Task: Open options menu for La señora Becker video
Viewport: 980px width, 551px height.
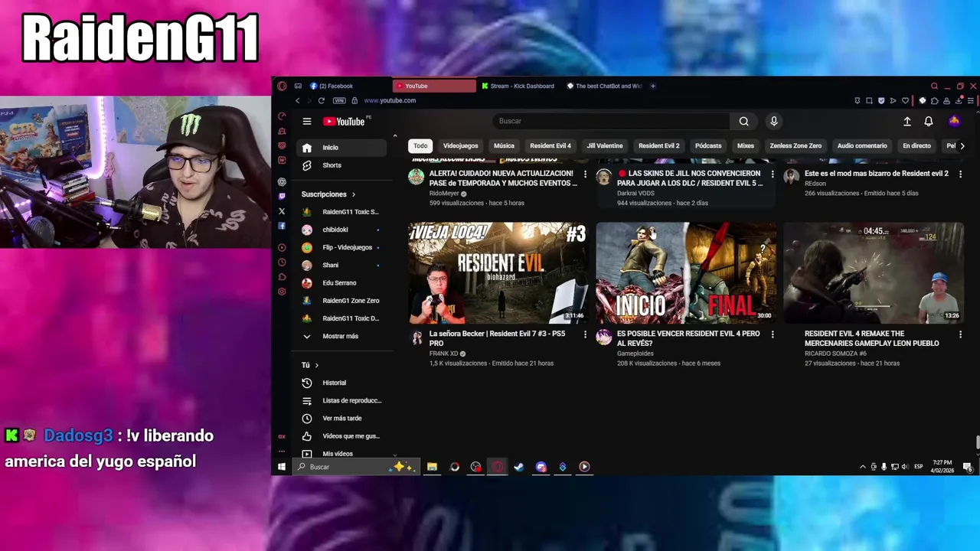Action: (586, 334)
